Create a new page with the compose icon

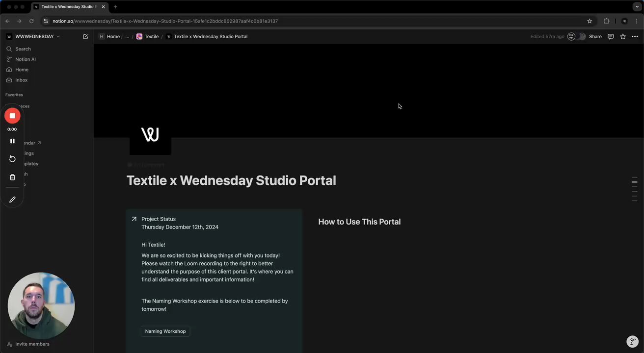[x=85, y=36]
